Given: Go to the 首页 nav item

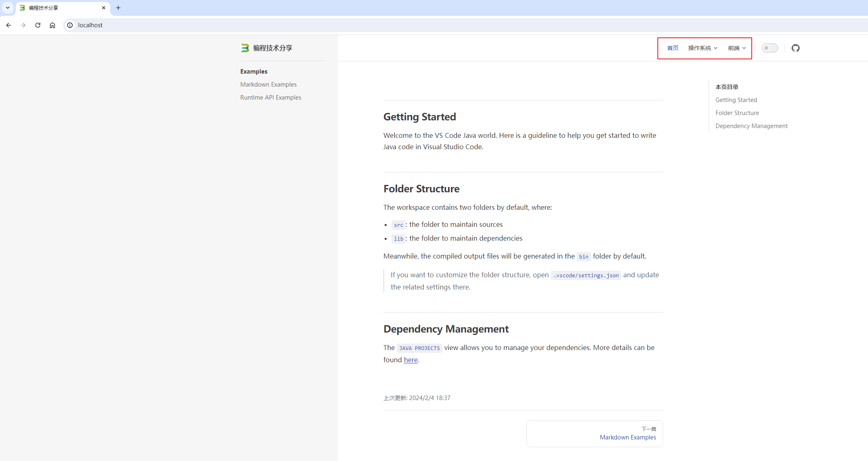Looking at the screenshot, I should [x=672, y=48].
